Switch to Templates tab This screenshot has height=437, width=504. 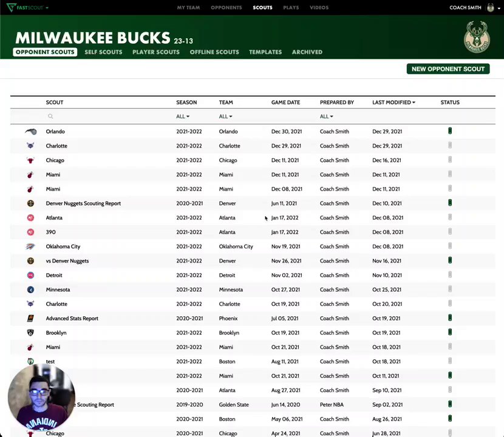(x=265, y=52)
